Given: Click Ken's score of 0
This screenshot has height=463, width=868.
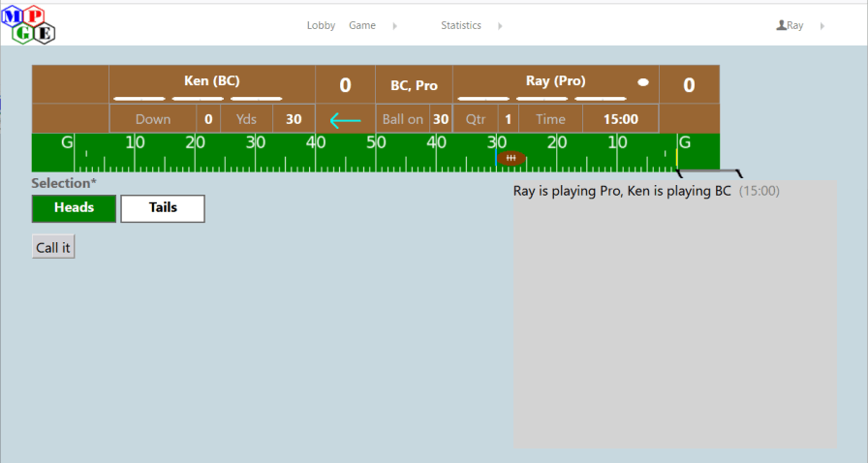Looking at the screenshot, I should tap(346, 84).
